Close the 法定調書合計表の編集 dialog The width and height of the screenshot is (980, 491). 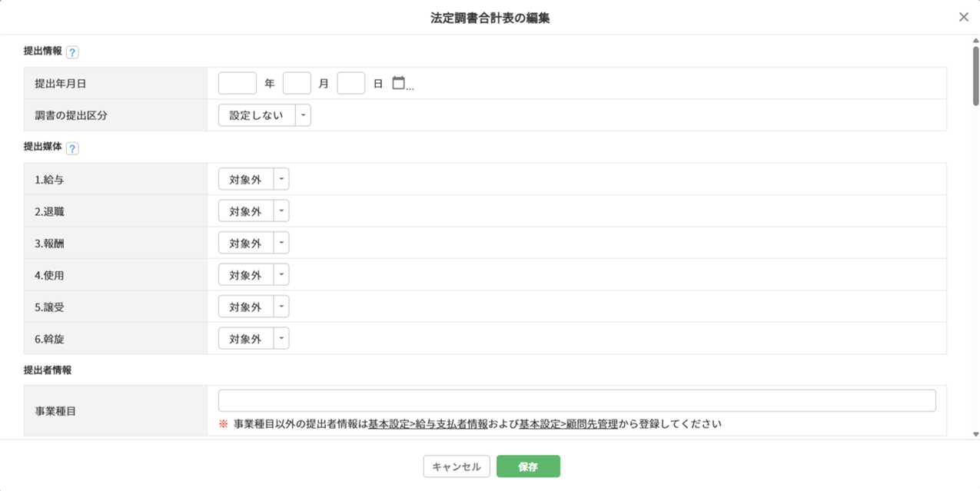(963, 17)
